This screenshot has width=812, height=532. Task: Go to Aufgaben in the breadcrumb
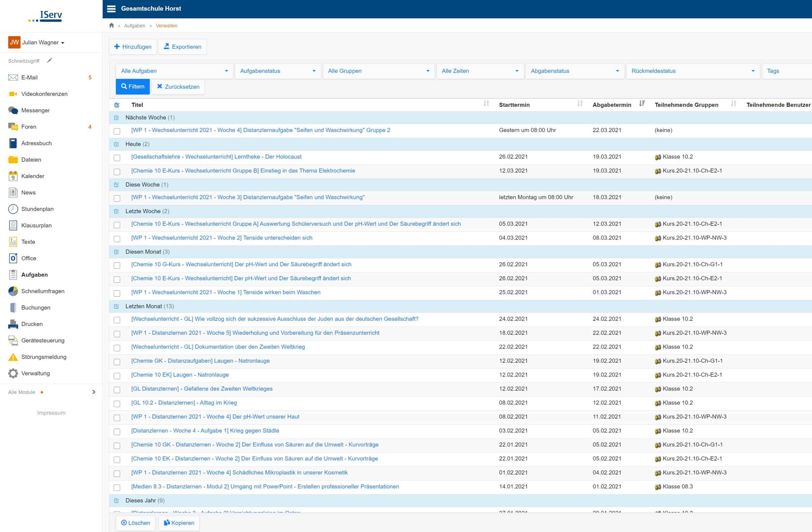pyautogui.click(x=134, y=26)
